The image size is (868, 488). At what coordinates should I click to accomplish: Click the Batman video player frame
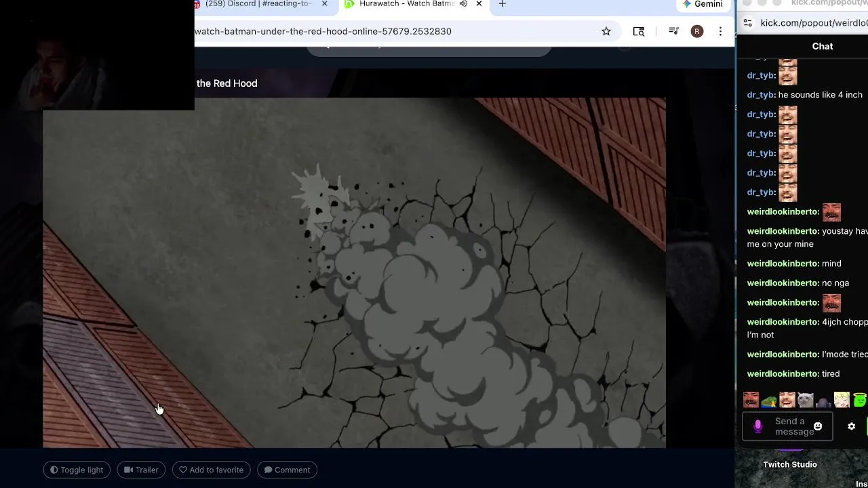point(354,272)
